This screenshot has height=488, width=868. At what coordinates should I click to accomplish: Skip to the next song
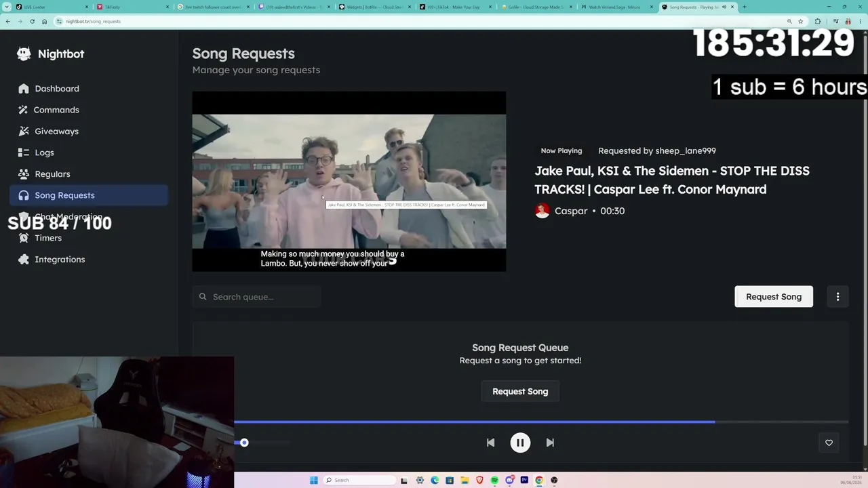point(550,443)
